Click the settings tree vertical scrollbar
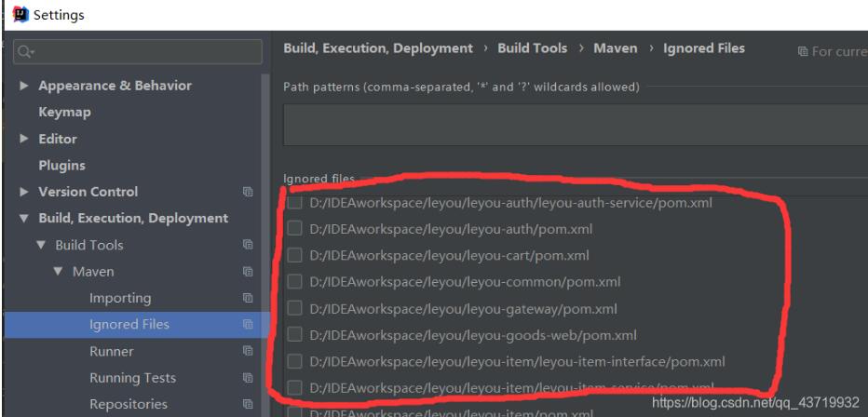The width and height of the screenshot is (868, 417). tap(265, 243)
